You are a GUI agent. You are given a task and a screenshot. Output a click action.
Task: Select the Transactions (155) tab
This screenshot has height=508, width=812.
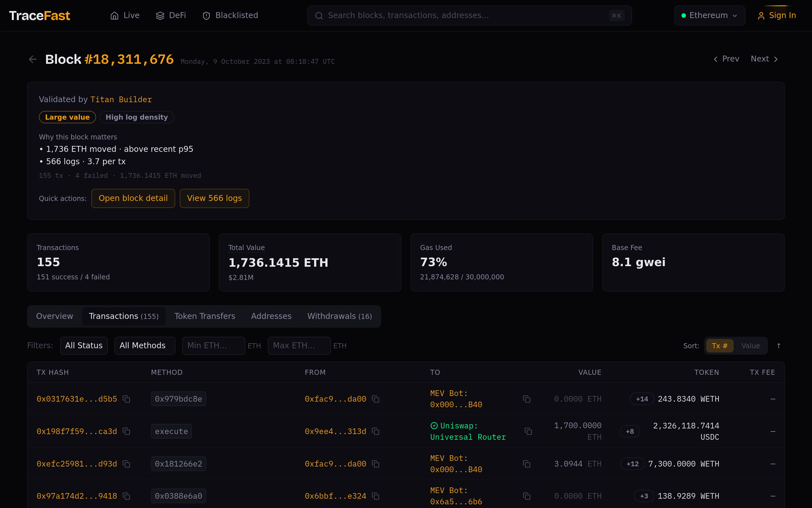(124, 316)
